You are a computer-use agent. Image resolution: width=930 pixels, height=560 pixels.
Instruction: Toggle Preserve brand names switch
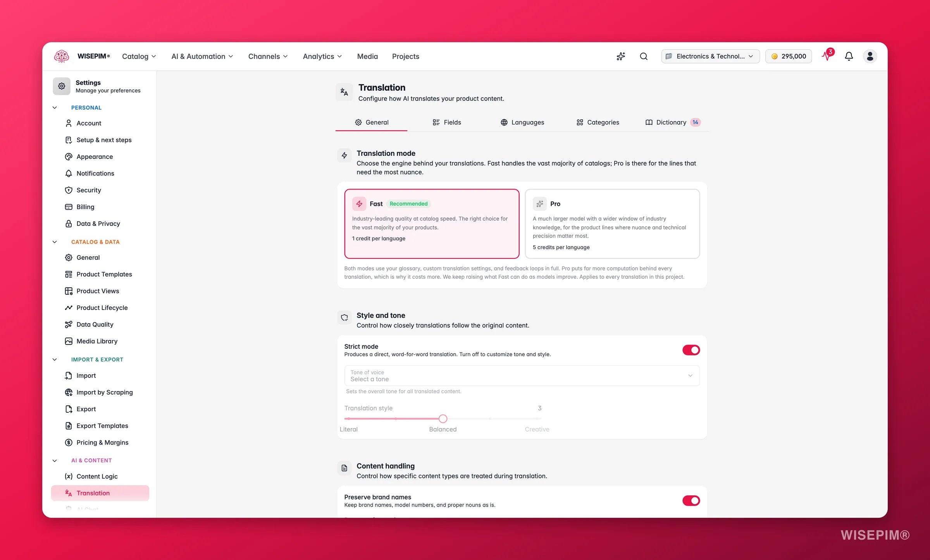tap(691, 501)
